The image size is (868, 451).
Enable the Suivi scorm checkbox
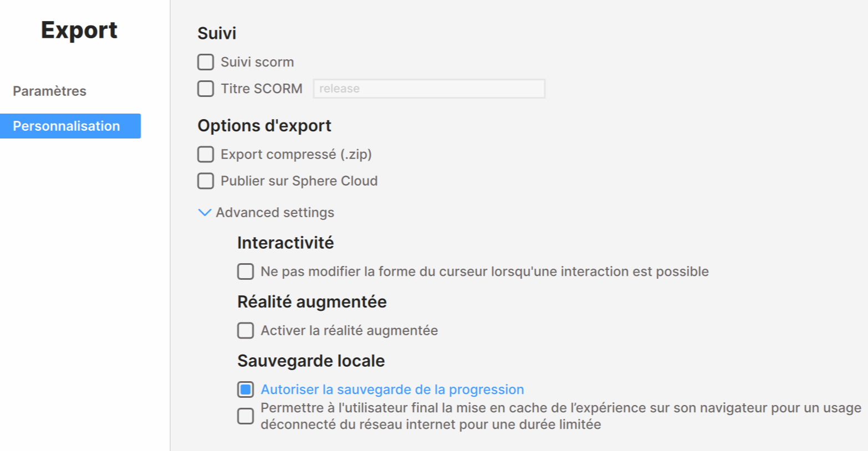click(x=206, y=62)
